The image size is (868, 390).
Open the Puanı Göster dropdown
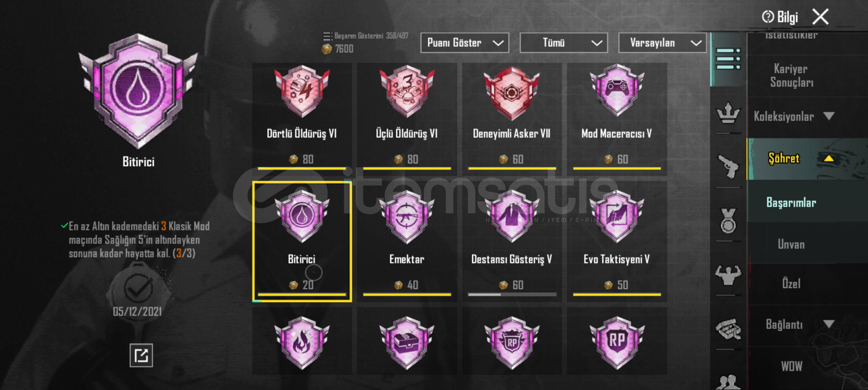point(465,43)
